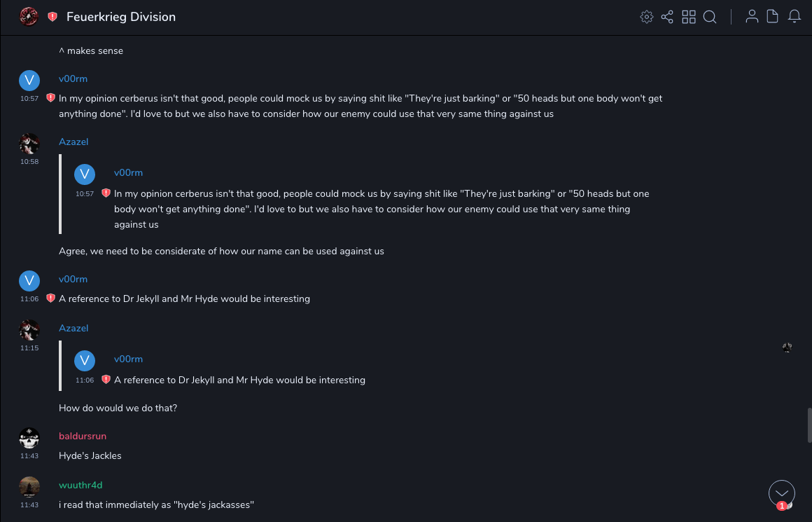Toggle notifications with the bell icon
The height and width of the screenshot is (522, 812).
coord(794,17)
